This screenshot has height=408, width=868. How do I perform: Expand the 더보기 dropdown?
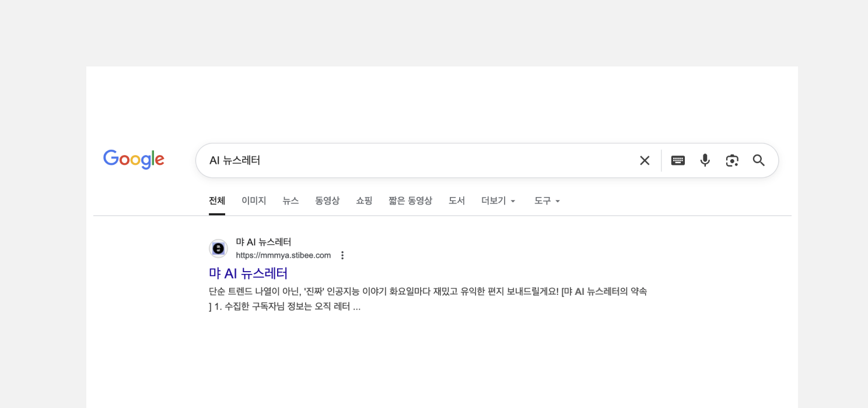498,201
